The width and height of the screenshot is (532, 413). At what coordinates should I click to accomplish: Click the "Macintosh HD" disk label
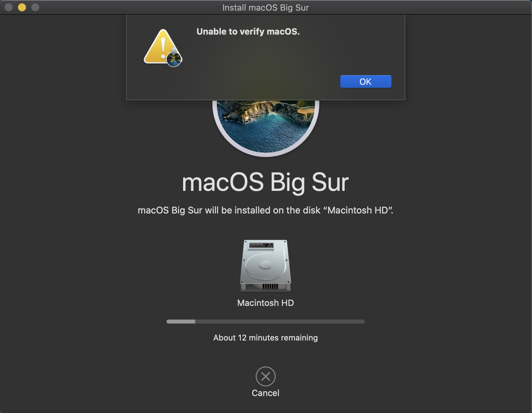(266, 303)
